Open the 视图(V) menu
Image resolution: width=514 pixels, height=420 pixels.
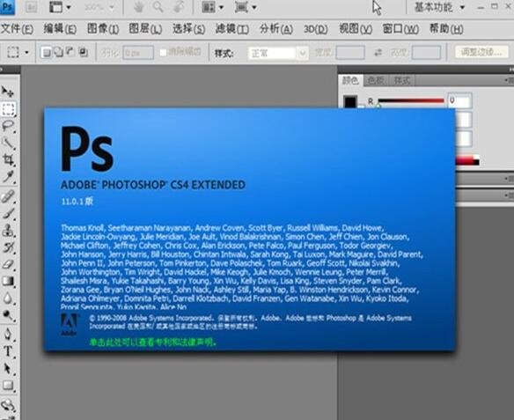point(356,29)
